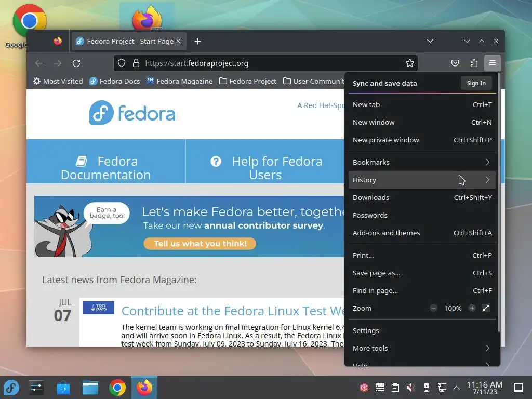532x399 pixels.
Task: Go back one page
Action: pos(38,63)
